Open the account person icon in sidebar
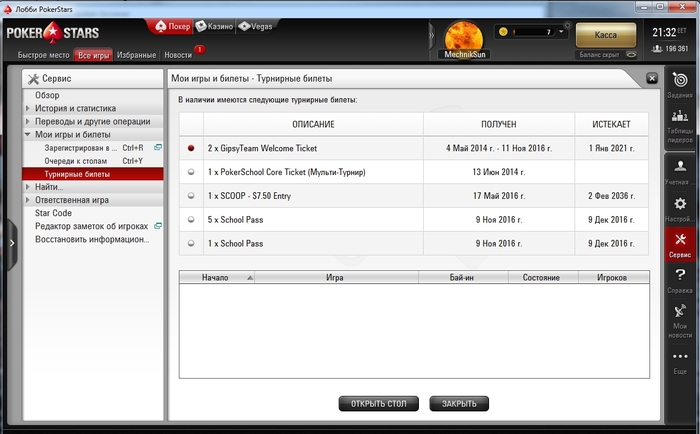700x434 pixels. point(680,166)
